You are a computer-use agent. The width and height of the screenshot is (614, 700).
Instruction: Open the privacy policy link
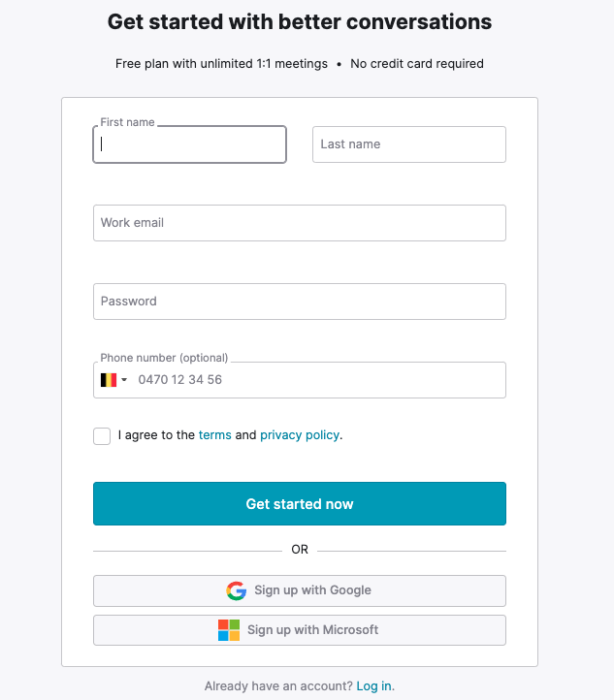pyautogui.click(x=300, y=435)
